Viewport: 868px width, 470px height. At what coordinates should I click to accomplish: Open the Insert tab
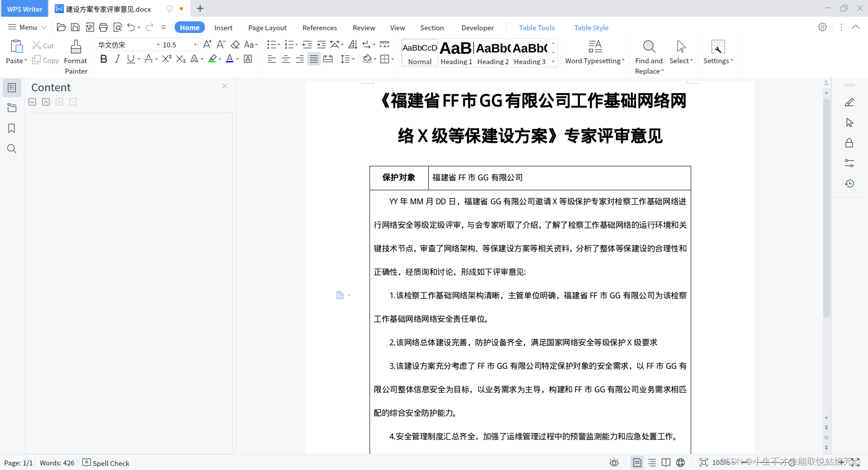pos(223,28)
